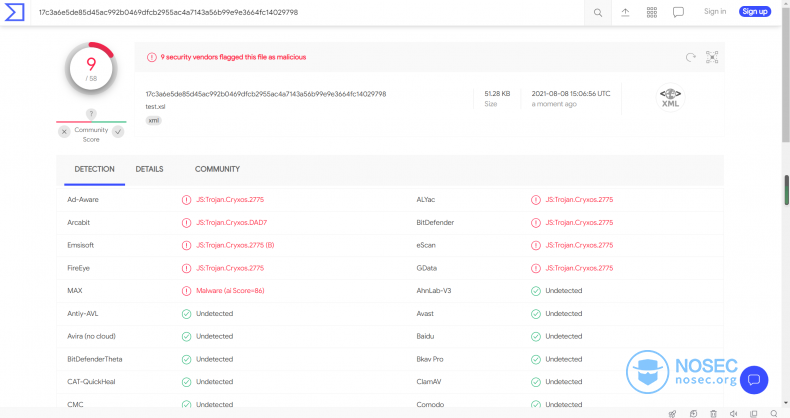Click Ad-Aware alert icon
Image resolution: width=790 pixels, height=418 pixels.
186,200
